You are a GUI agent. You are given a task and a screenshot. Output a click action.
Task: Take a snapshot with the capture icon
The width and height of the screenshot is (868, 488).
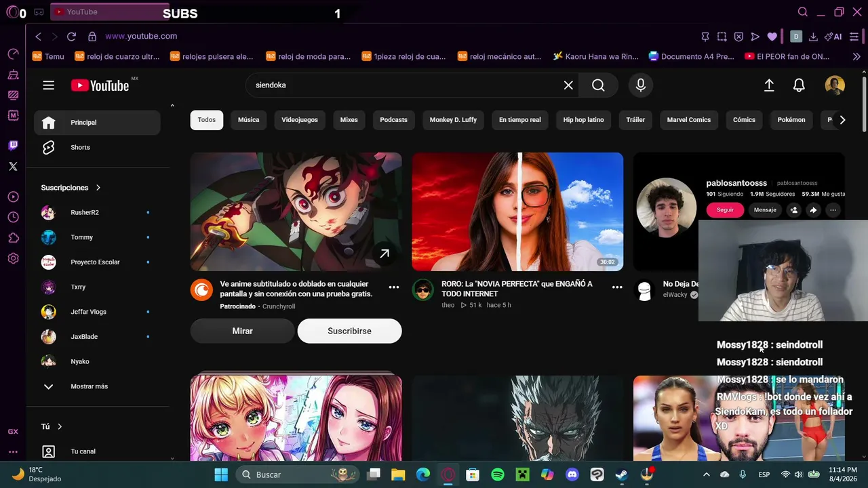tap(722, 37)
